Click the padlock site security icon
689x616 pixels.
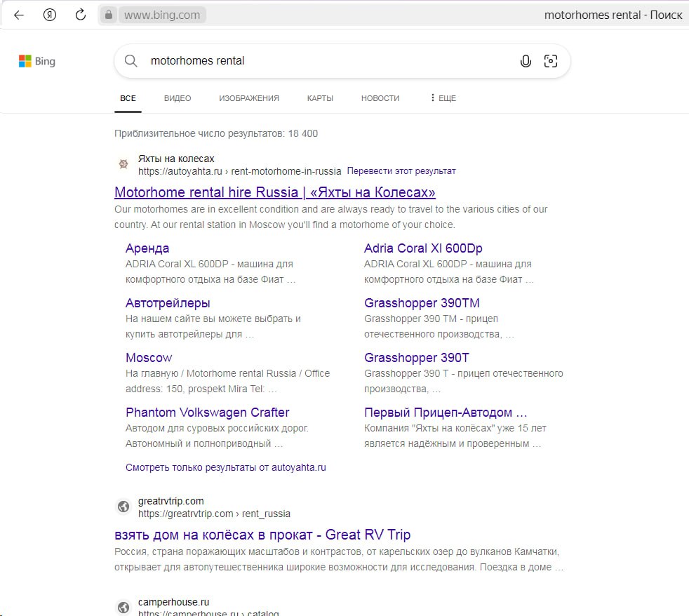108,15
